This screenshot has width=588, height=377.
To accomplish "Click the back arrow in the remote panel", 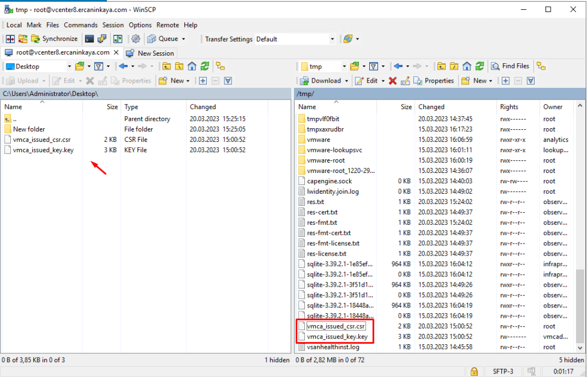I will (x=398, y=66).
